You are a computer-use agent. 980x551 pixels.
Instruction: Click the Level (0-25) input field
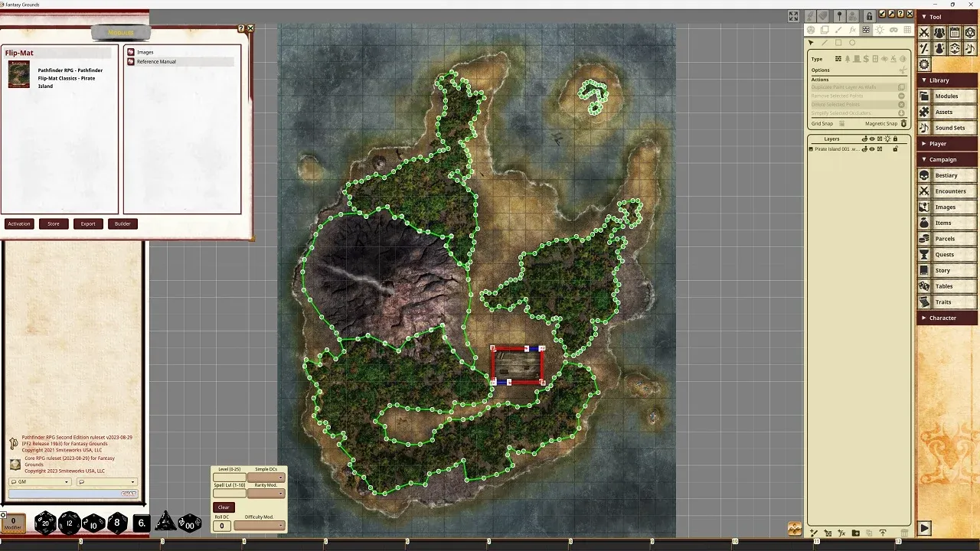(x=230, y=478)
